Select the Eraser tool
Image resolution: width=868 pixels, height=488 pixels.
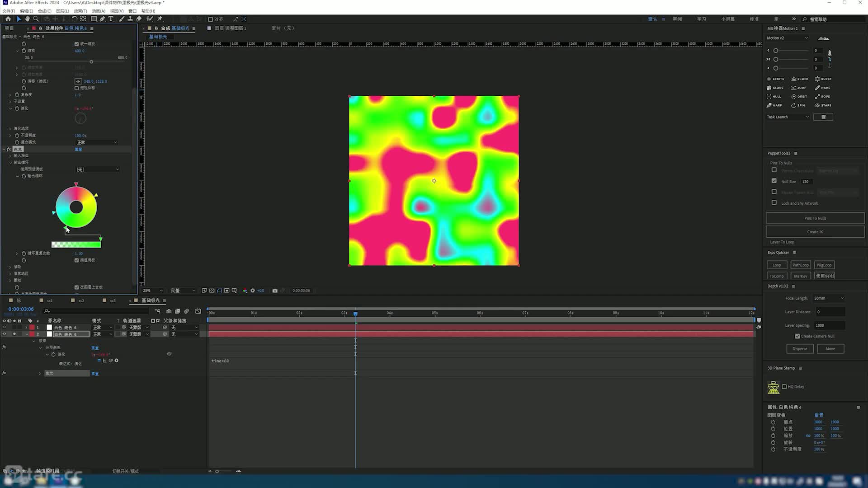(x=139, y=19)
